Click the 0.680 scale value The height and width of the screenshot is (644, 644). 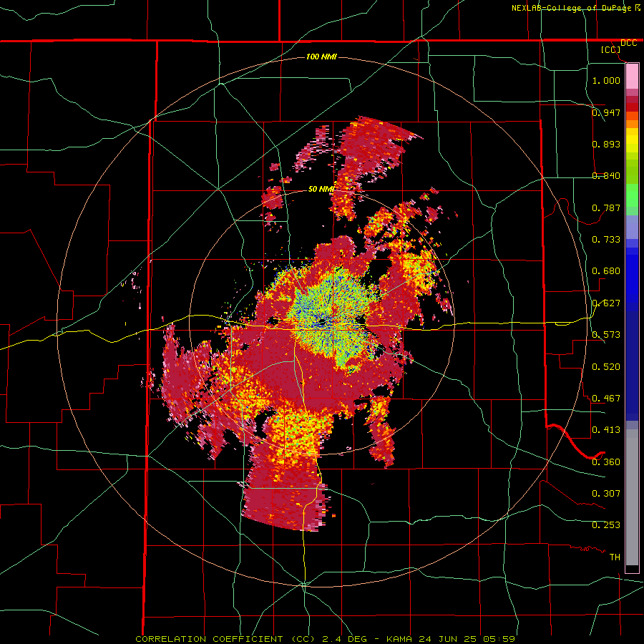(606, 271)
